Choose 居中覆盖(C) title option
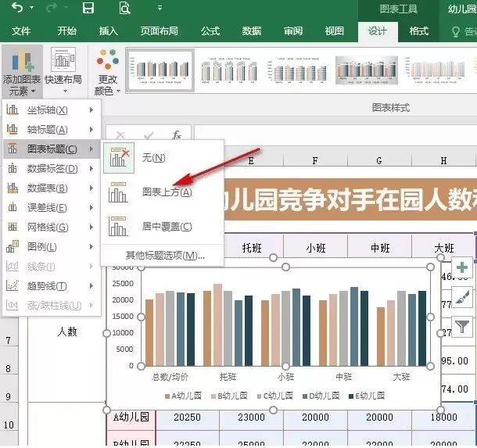The height and width of the screenshot is (448, 477). (162, 227)
